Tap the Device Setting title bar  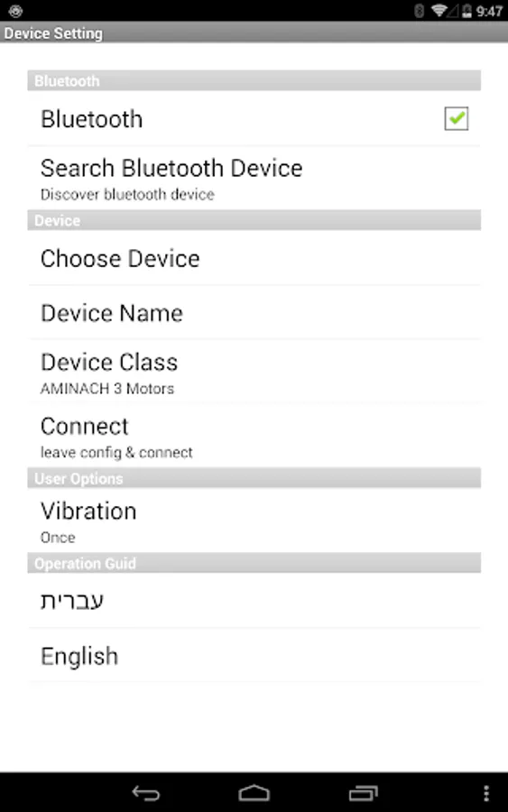coord(254,32)
